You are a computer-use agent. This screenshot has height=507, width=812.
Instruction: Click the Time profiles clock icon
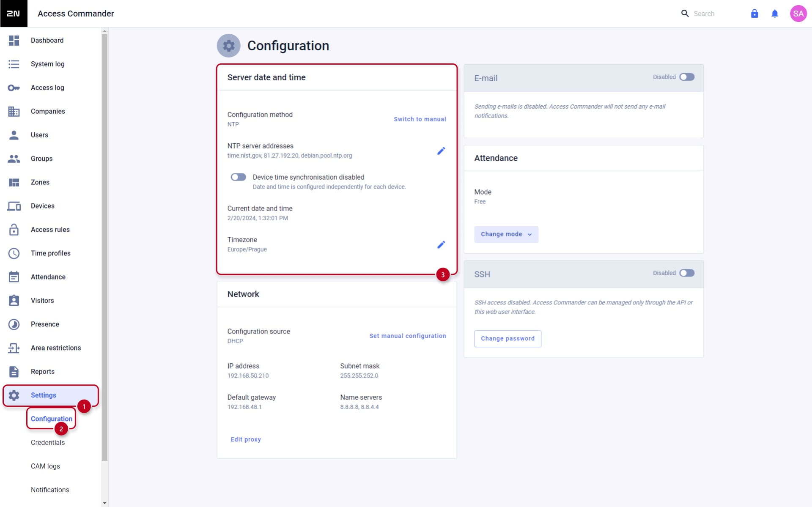(14, 253)
